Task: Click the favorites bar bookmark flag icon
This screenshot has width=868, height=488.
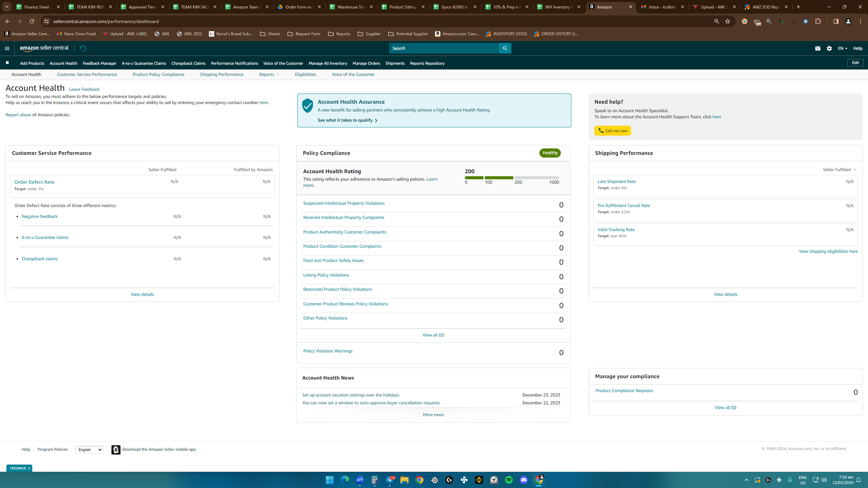Action: click(7, 63)
